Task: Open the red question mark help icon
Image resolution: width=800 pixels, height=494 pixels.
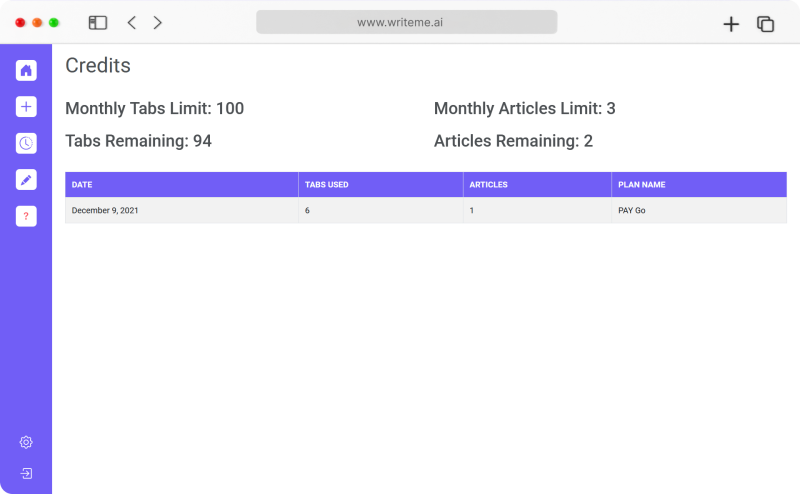Action: click(26, 216)
